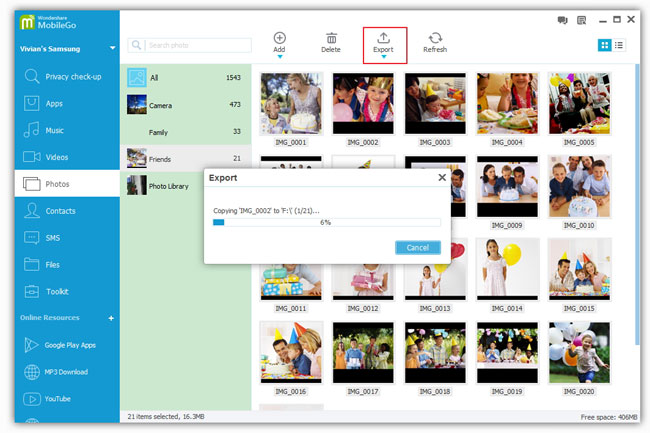The height and width of the screenshot is (433, 650).
Task: Select the Photo Library album
Action: pyautogui.click(x=162, y=186)
